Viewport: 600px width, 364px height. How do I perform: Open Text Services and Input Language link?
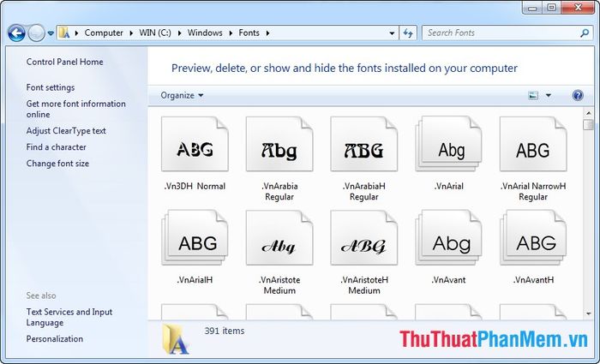(69, 318)
